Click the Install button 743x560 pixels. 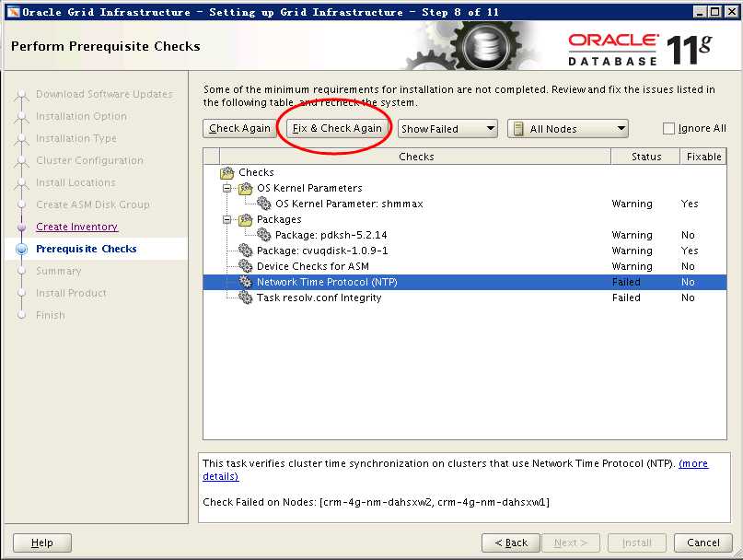(x=637, y=542)
